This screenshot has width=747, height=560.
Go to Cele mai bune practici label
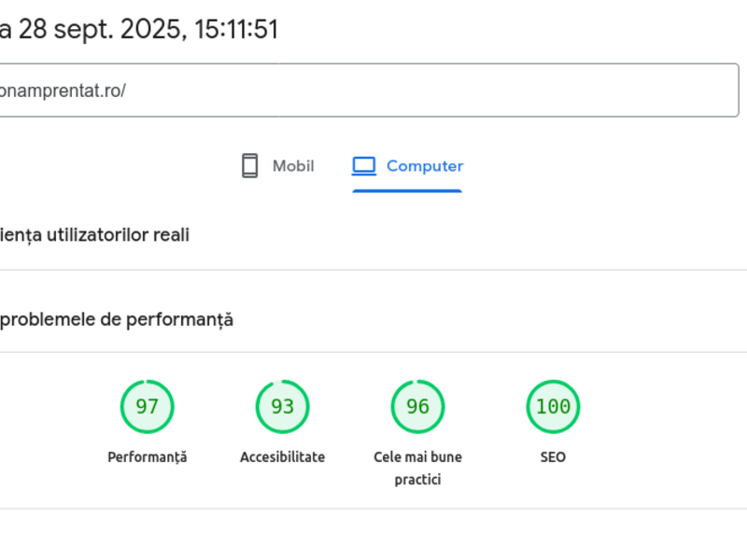click(x=417, y=457)
